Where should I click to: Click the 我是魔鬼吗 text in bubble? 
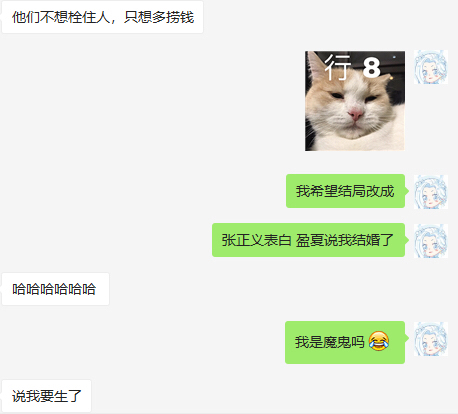pos(330,342)
